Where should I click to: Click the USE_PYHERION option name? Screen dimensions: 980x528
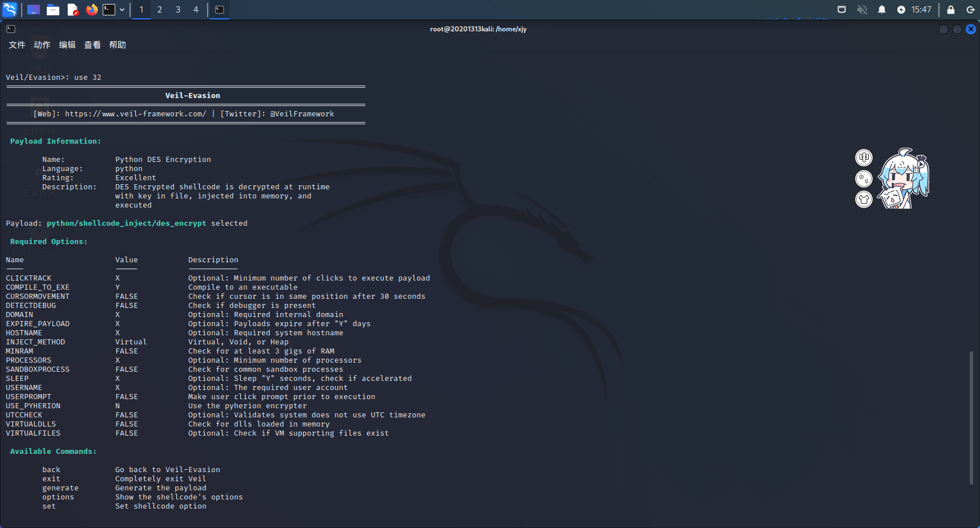click(x=33, y=406)
